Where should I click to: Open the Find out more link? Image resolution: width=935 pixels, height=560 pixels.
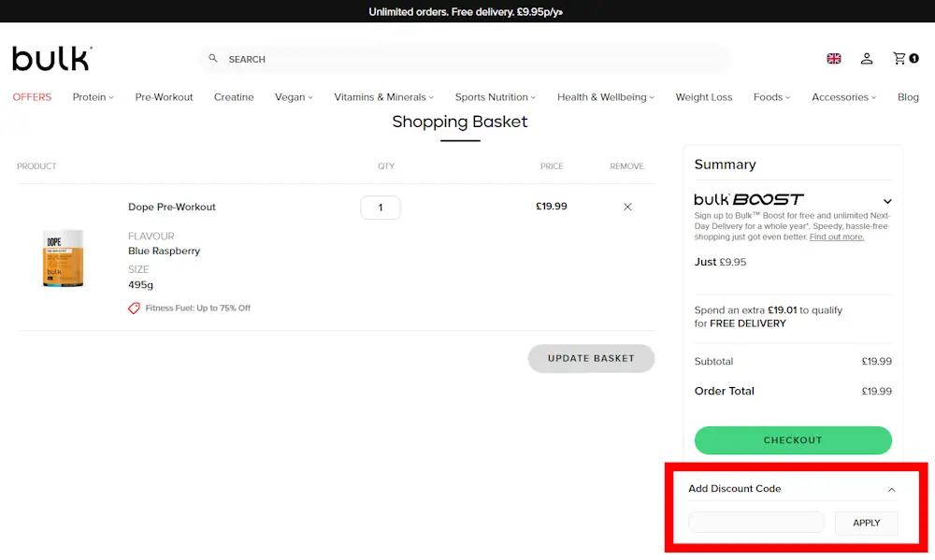coord(837,237)
